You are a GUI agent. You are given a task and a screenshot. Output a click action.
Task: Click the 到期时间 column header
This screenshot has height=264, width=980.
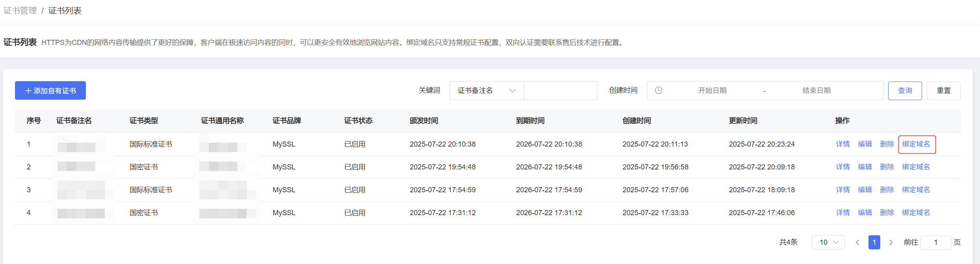click(x=530, y=121)
